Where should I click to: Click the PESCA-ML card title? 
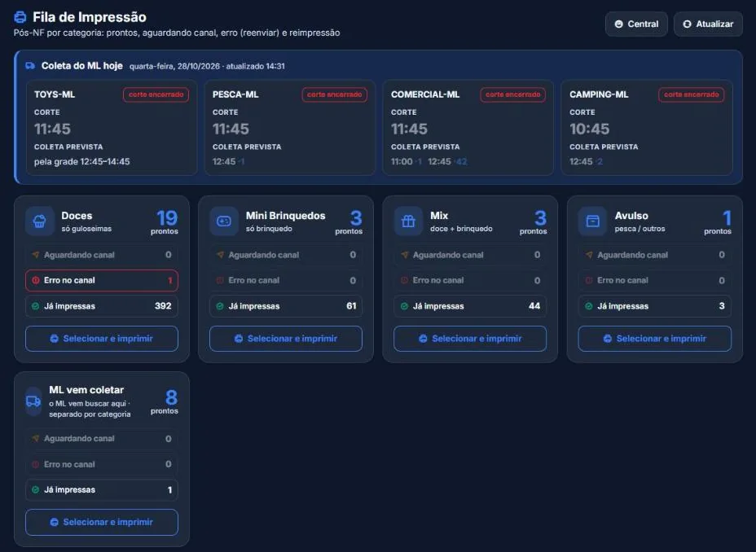click(x=235, y=94)
